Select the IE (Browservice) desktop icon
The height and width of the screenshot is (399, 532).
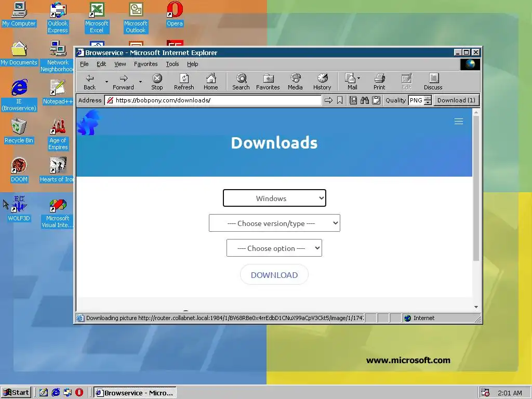(19, 96)
